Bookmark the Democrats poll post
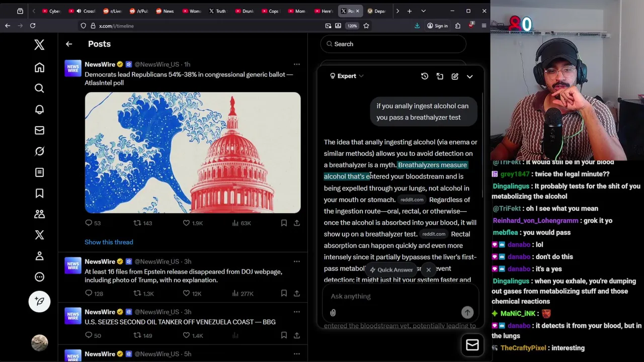Image resolution: width=644 pixels, height=362 pixels. point(284,223)
